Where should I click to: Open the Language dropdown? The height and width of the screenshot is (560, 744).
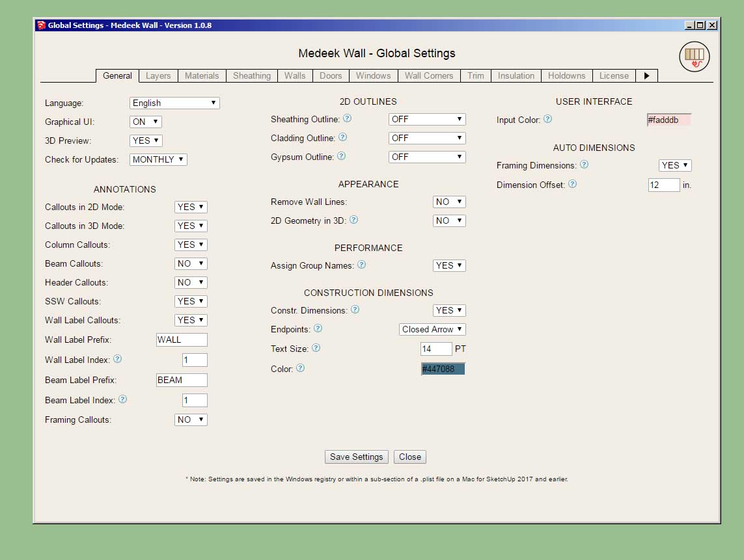click(174, 103)
